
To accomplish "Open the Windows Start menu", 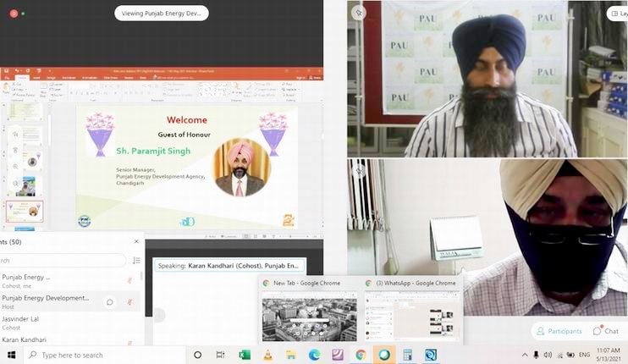I will 12,355.
